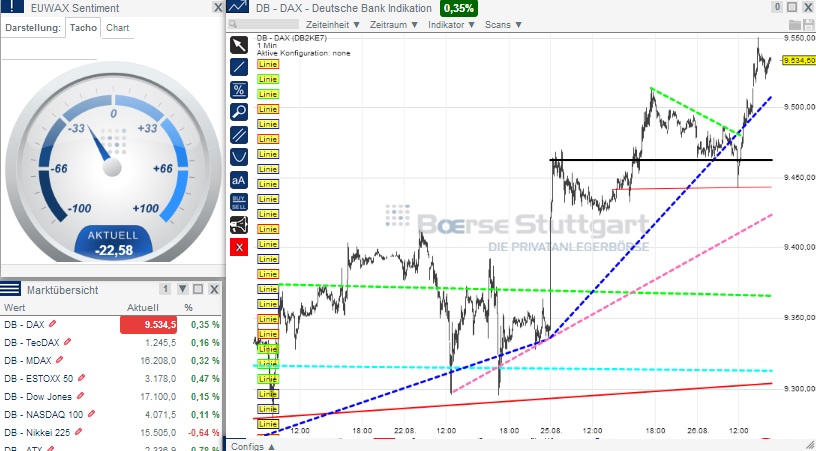Open the Marktübersicht triangle dropdown
This screenshot has height=451, width=816.
(x=183, y=289)
